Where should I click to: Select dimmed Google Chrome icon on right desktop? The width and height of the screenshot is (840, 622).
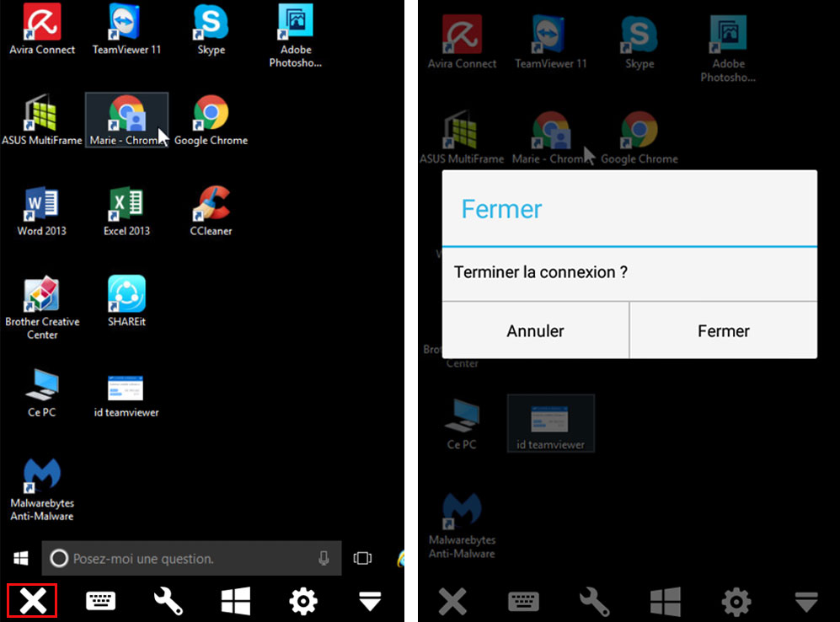(639, 137)
